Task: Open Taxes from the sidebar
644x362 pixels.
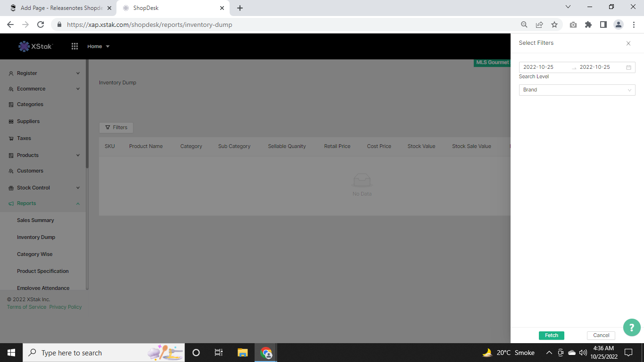Action: (24, 138)
